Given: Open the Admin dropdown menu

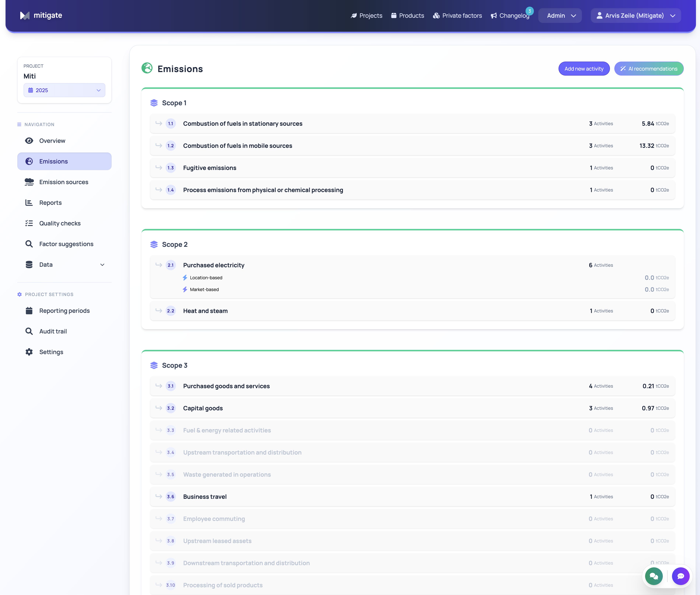Looking at the screenshot, I should coord(560,15).
